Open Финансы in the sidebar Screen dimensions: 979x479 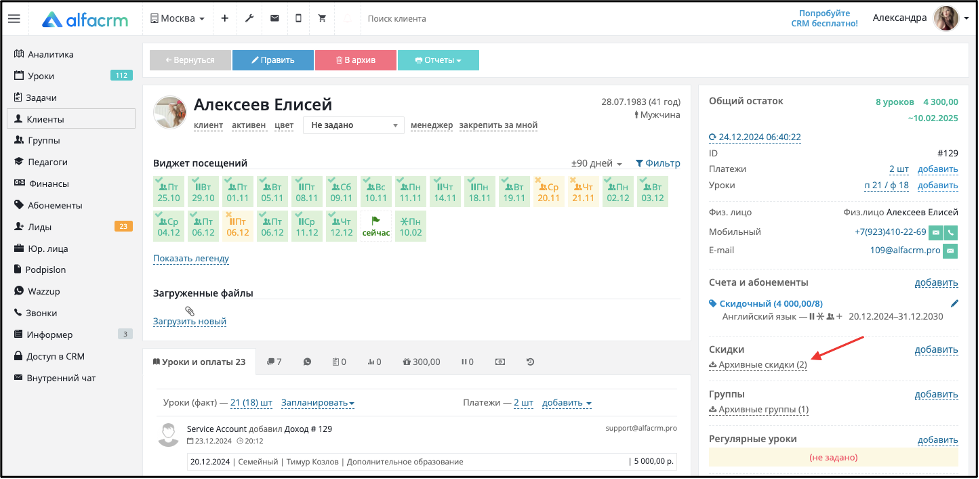[x=41, y=184]
